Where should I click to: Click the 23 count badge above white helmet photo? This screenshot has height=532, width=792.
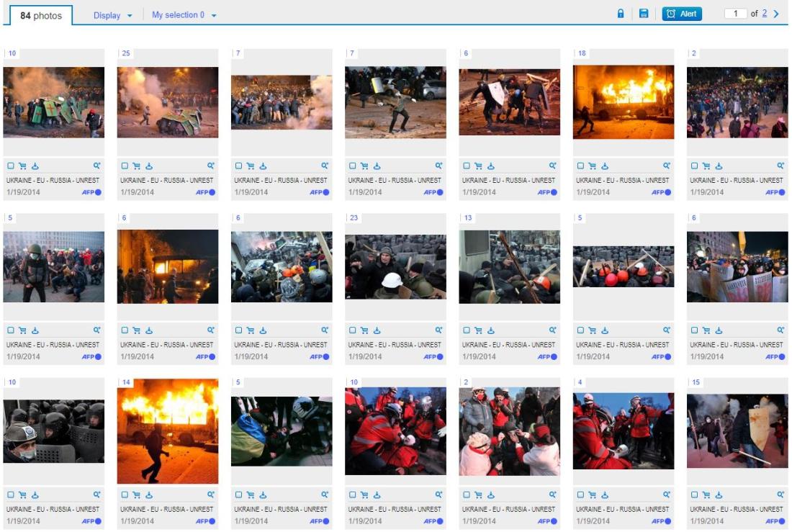[354, 217]
